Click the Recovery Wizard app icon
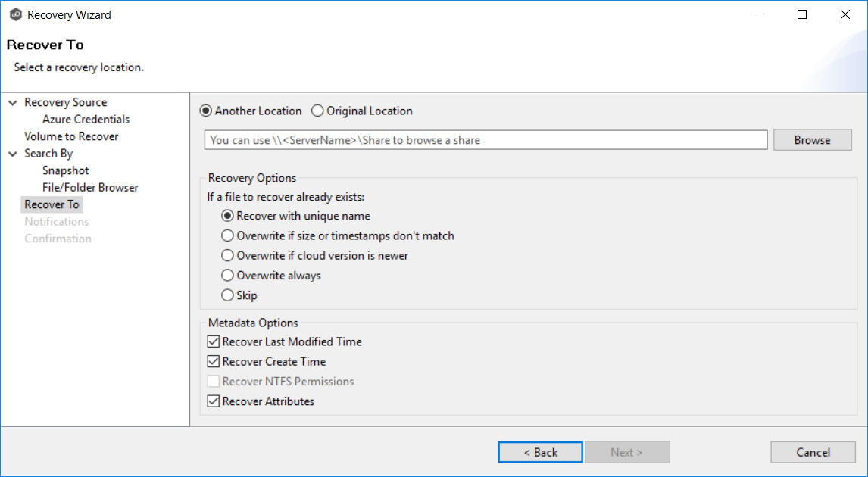Image resolution: width=868 pixels, height=477 pixels. tap(15, 14)
